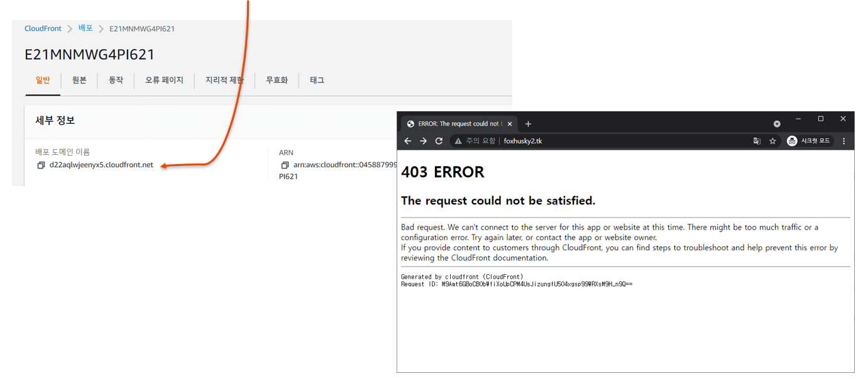Open the CloudFront breadcrumb link
The image size is (868, 381).
[42, 28]
